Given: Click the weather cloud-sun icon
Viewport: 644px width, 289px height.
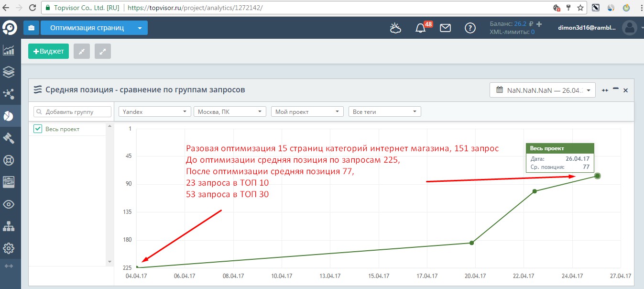Looking at the screenshot, I should click(395, 28).
